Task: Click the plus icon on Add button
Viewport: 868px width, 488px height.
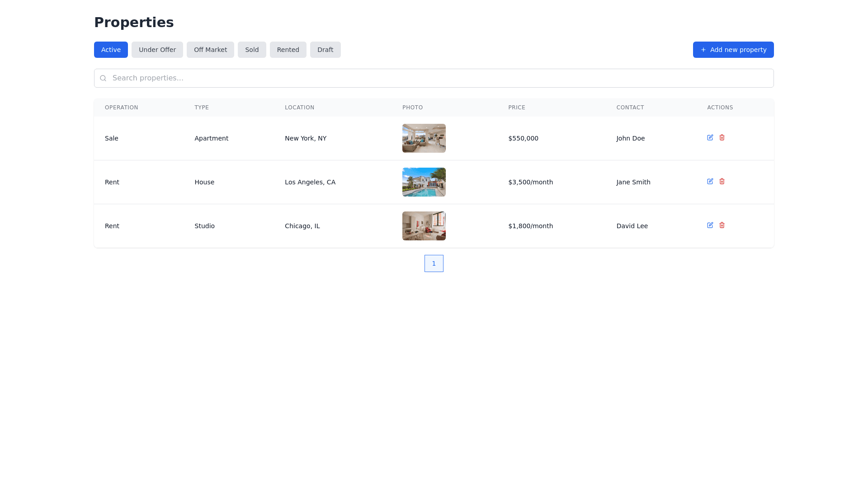Action: coord(703,50)
